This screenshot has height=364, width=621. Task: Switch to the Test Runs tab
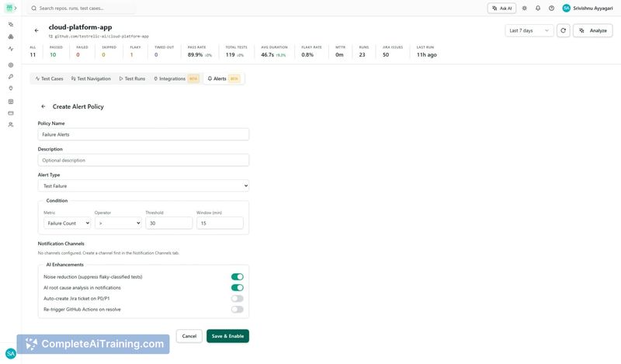tap(132, 78)
